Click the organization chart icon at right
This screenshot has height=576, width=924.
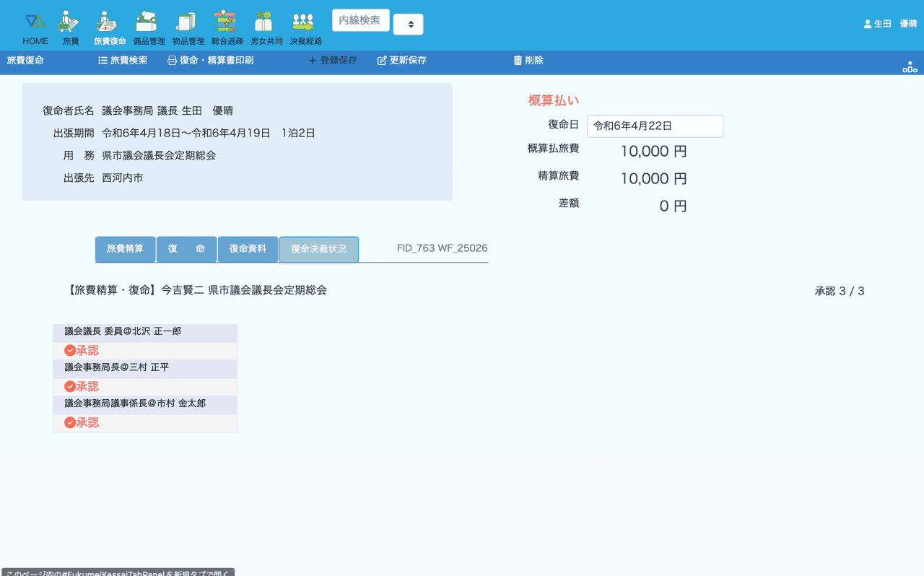click(910, 66)
